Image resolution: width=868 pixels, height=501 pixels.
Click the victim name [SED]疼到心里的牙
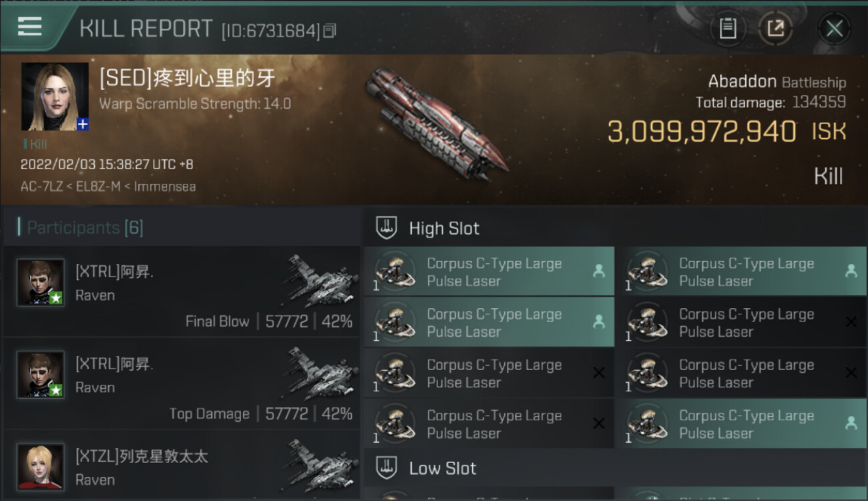187,79
